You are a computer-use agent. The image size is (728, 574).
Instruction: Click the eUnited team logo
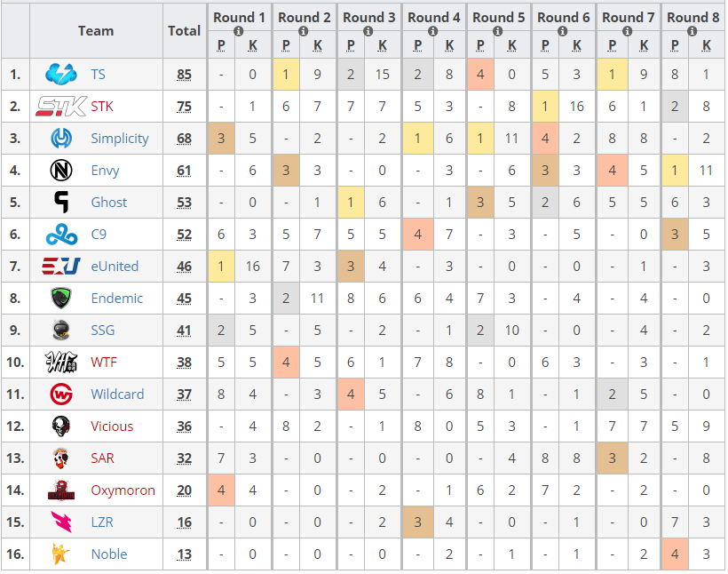(x=62, y=267)
